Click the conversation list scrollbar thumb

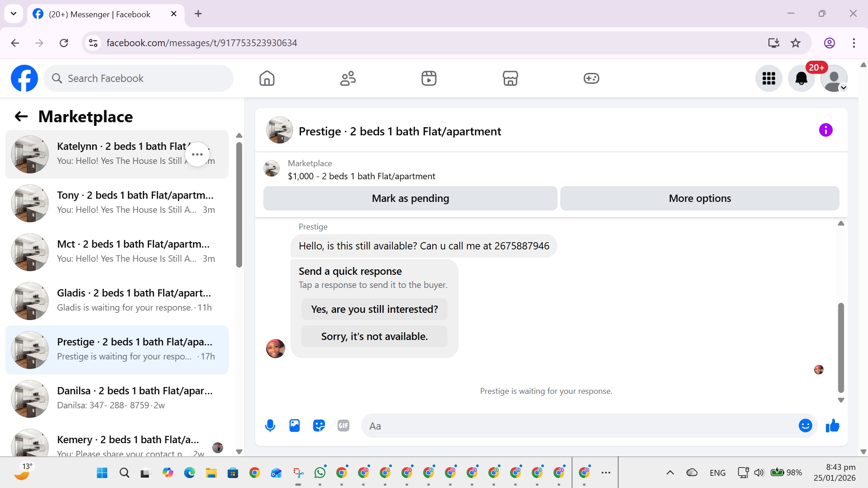[x=239, y=205]
